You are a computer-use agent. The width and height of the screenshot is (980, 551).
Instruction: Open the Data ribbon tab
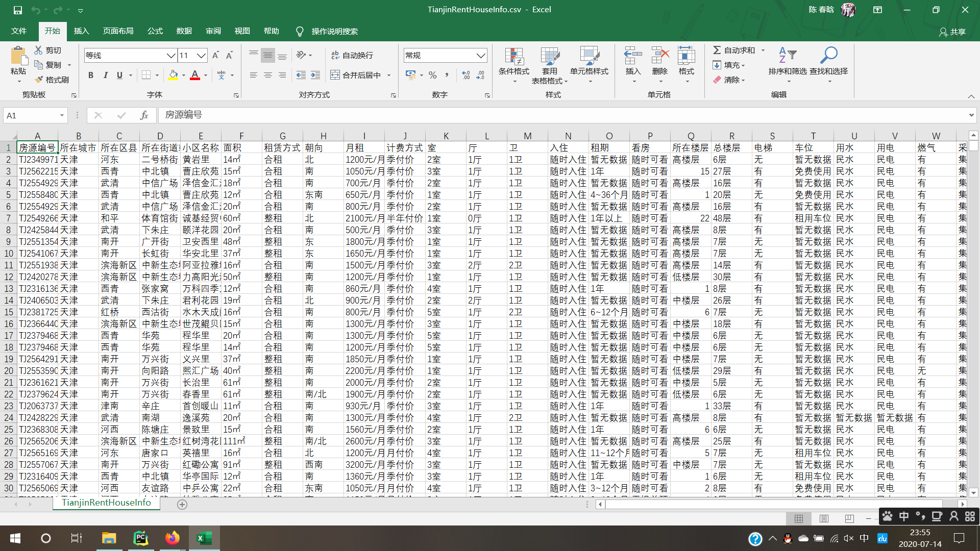pos(184,31)
